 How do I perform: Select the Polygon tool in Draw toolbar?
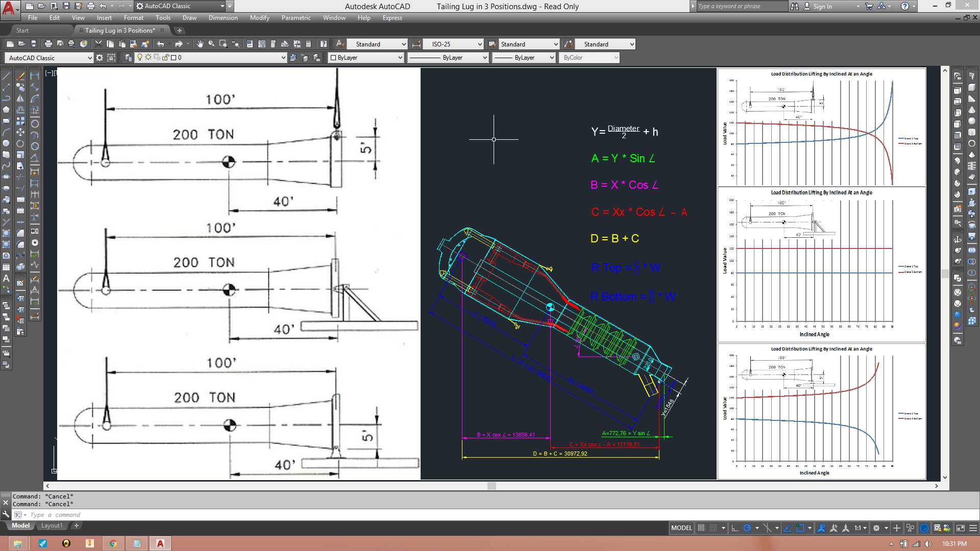point(6,110)
